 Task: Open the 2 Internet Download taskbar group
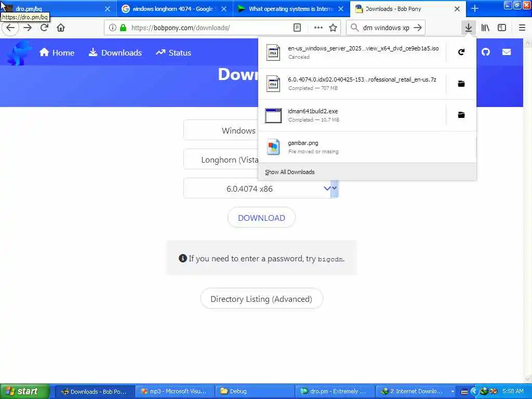415,392
